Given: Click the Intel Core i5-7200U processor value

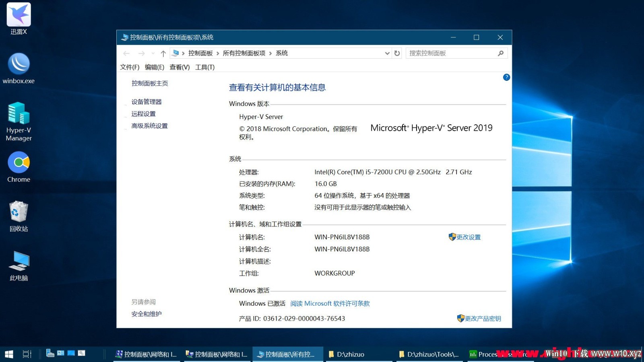Looking at the screenshot, I should [x=393, y=172].
